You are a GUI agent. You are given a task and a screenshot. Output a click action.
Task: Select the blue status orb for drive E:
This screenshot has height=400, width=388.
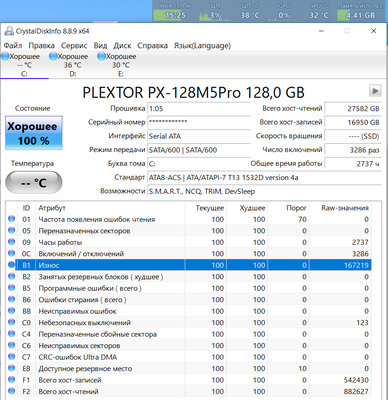click(101, 56)
